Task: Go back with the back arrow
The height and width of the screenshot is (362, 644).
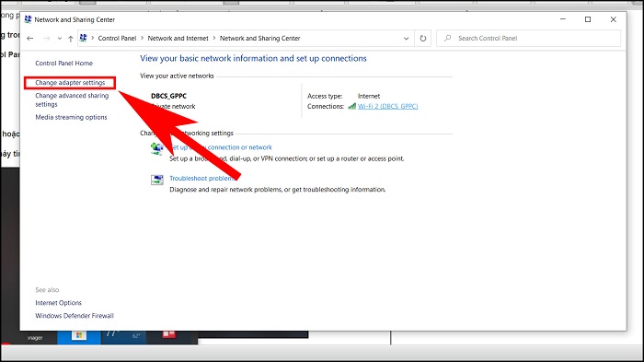Action: [30, 39]
